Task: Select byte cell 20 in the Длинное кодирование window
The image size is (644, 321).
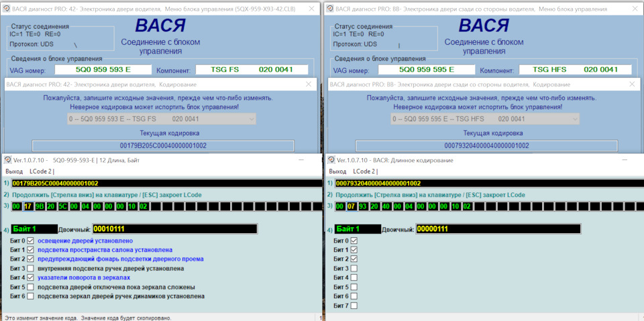Action: [x=374, y=206]
